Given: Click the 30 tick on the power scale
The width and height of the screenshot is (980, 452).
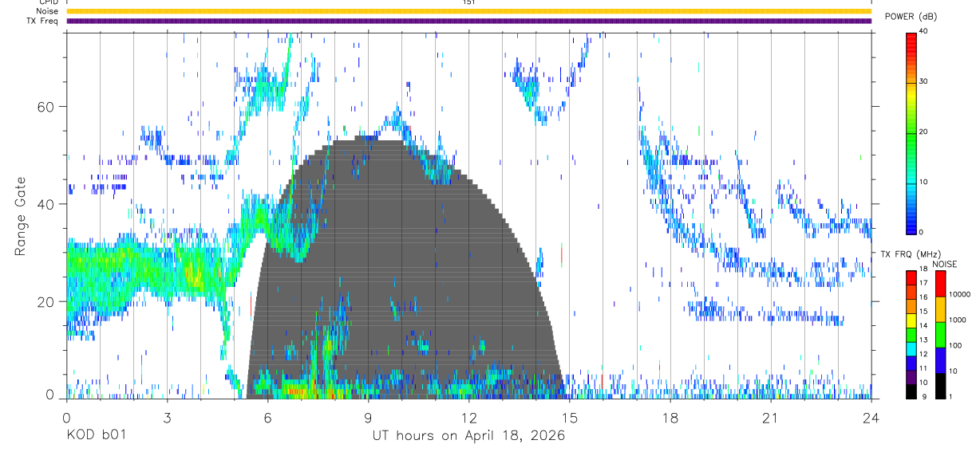Looking at the screenshot, I should click(x=923, y=81).
